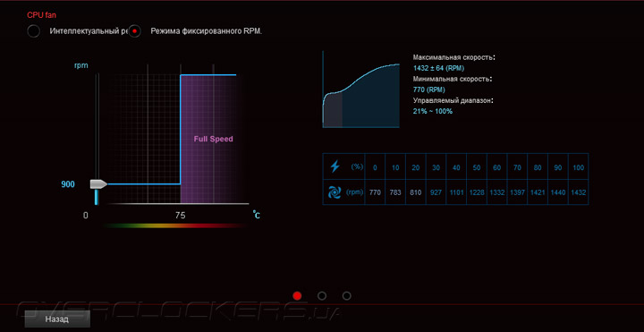
Task: Click the fan rpm icon in table
Action: pos(334,192)
